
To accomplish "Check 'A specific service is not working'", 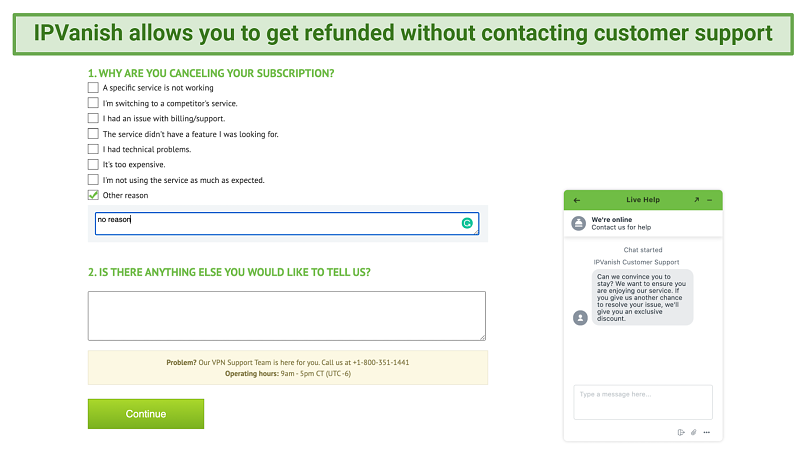I will tap(93, 87).
